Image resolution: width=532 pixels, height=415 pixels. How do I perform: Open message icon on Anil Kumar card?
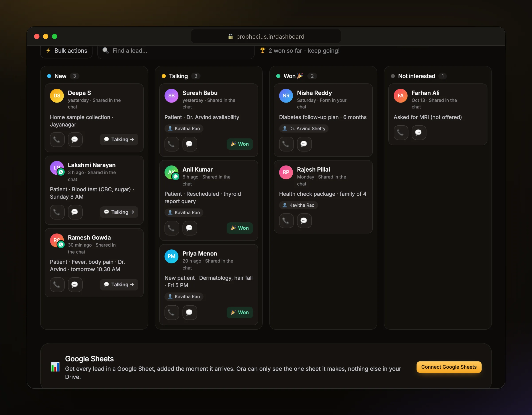point(190,228)
